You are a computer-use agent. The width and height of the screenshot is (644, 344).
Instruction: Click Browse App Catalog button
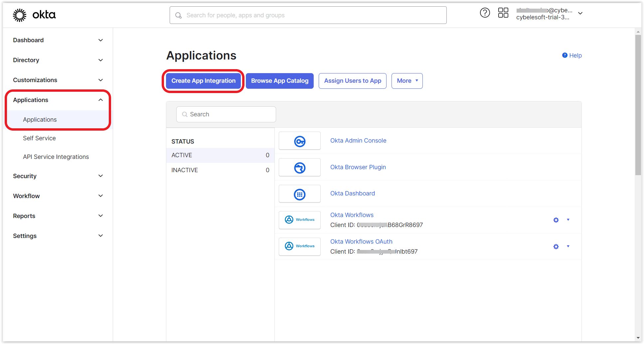tap(280, 81)
